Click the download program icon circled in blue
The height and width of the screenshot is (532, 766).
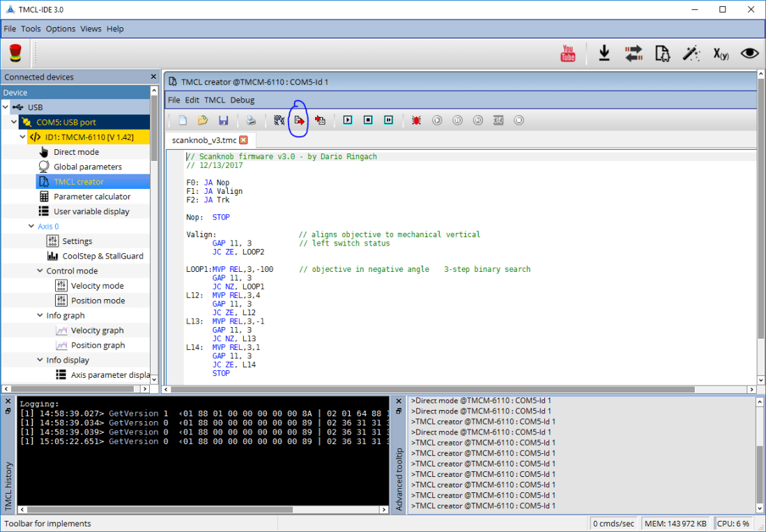tap(299, 121)
